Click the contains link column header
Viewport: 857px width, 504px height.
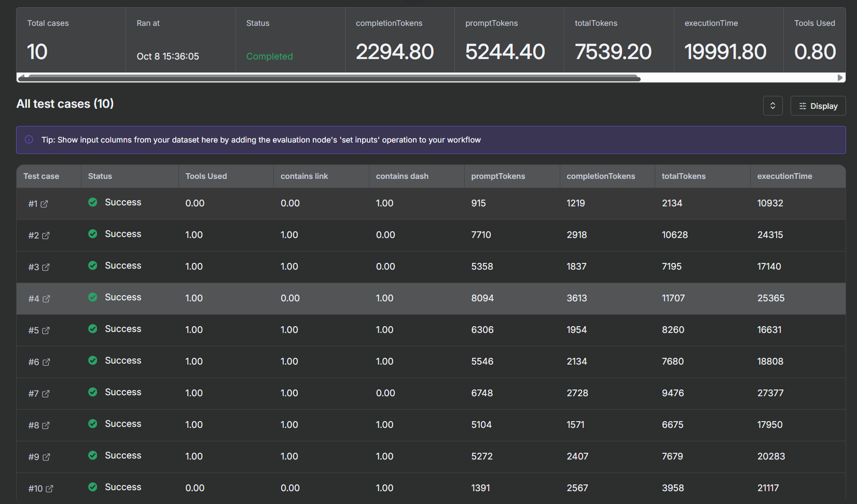[x=304, y=176]
